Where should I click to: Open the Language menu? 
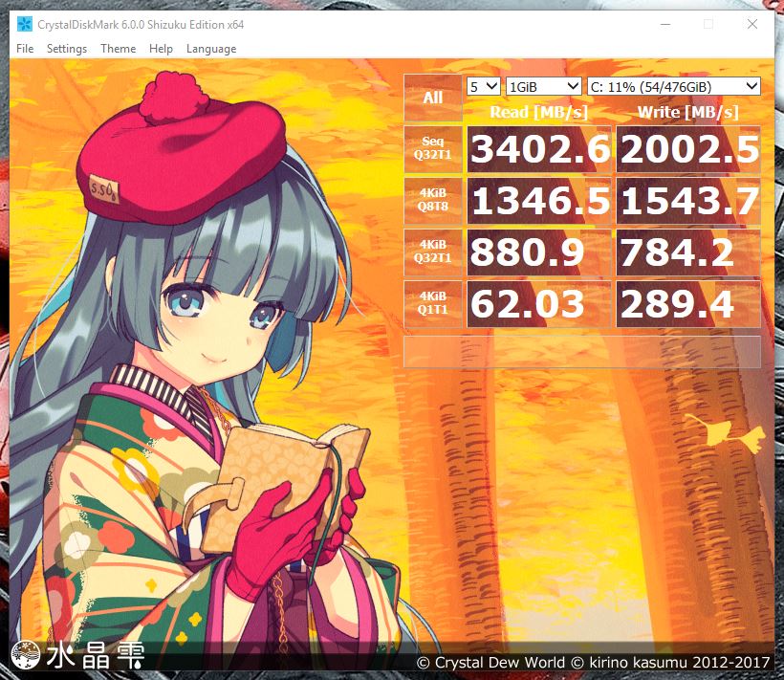(x=211, y=49)
